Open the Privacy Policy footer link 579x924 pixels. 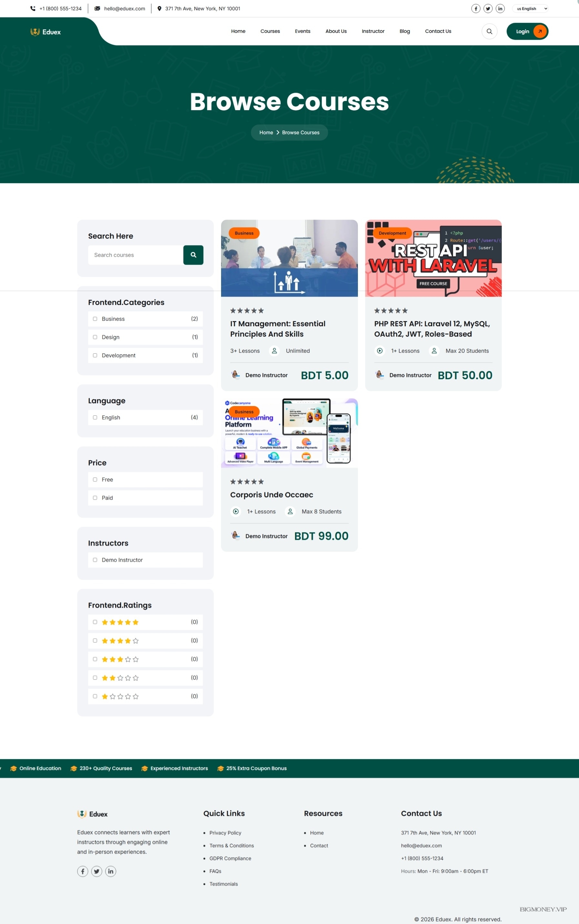(225, 833)
